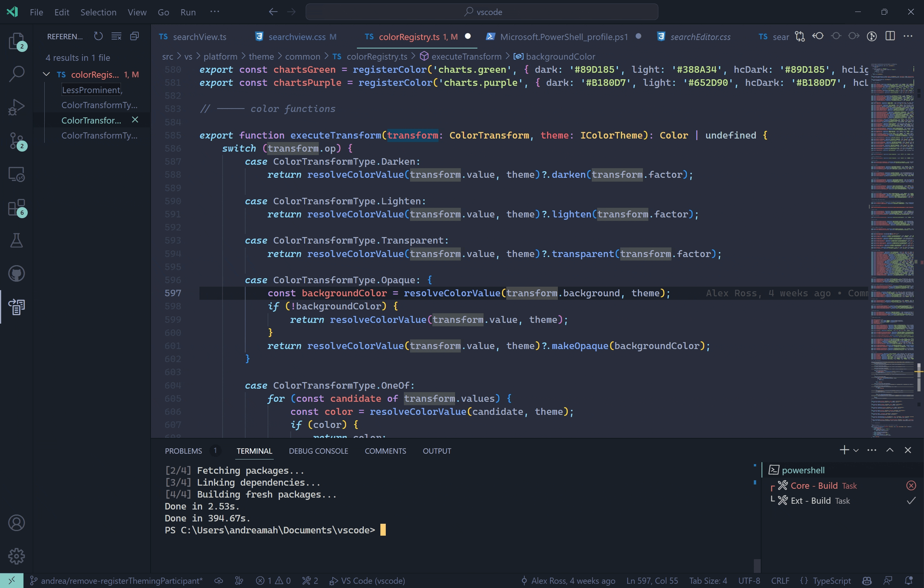Open the Run menu
The height and width of the screenshot is (588, 924).
pyautogui.click(x=188, y=12)
